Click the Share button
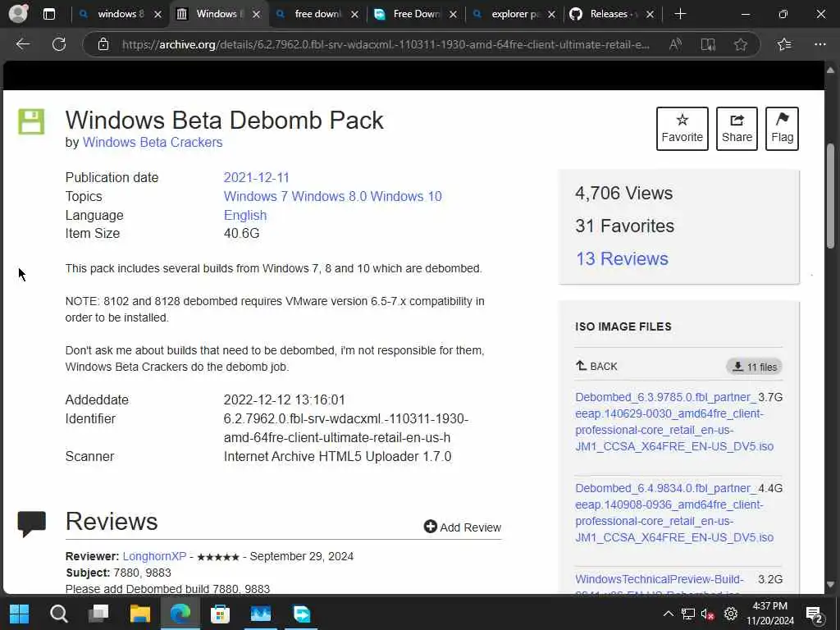Viewport: 840px width, 630px height. pyautogui.click(x=737, y=129)
